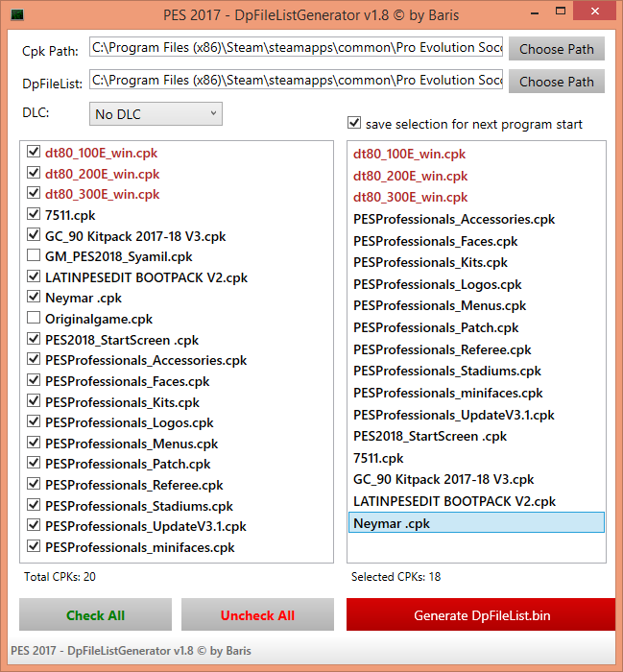623x672 pixels.
Task: Toggle checkbox for dt80_300E_win.cpk
Action: click(34, 193)
